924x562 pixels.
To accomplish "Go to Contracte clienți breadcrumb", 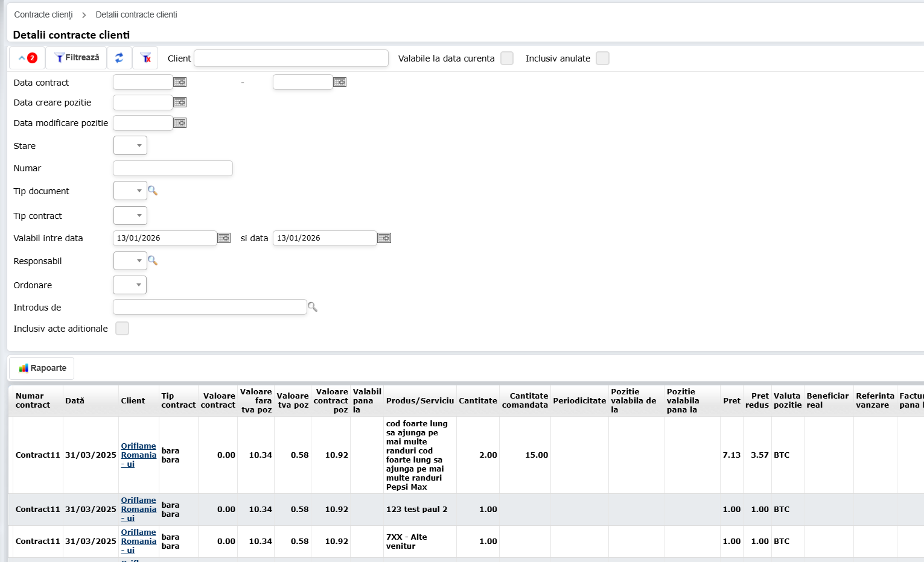I will coord(43,14).
